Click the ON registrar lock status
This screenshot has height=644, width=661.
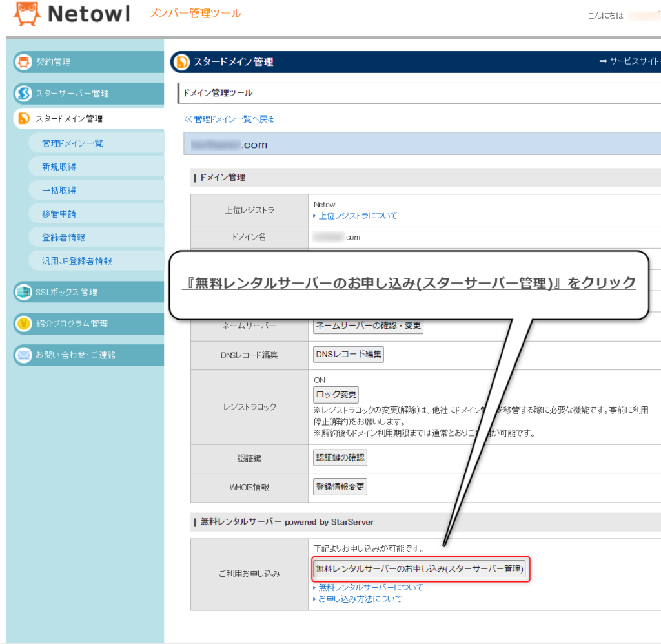320,380
